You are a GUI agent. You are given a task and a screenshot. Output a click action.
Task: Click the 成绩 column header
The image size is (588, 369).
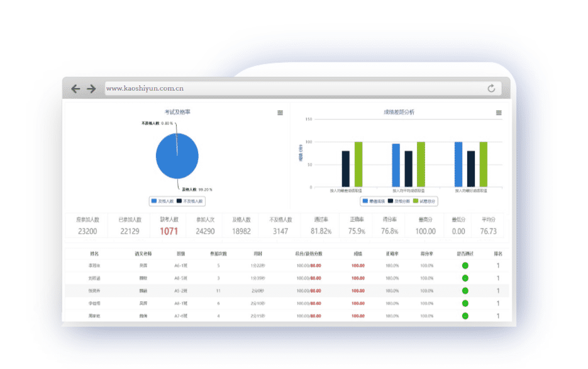coord(358,254)
